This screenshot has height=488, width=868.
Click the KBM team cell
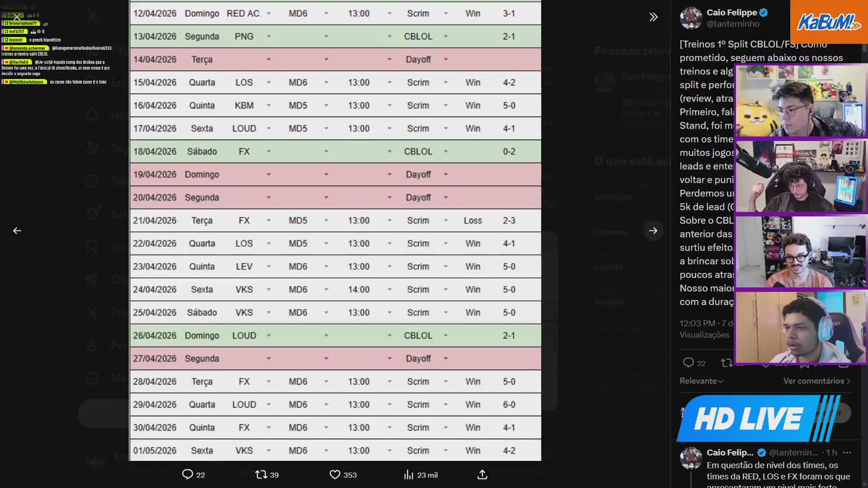click(244, 106)
